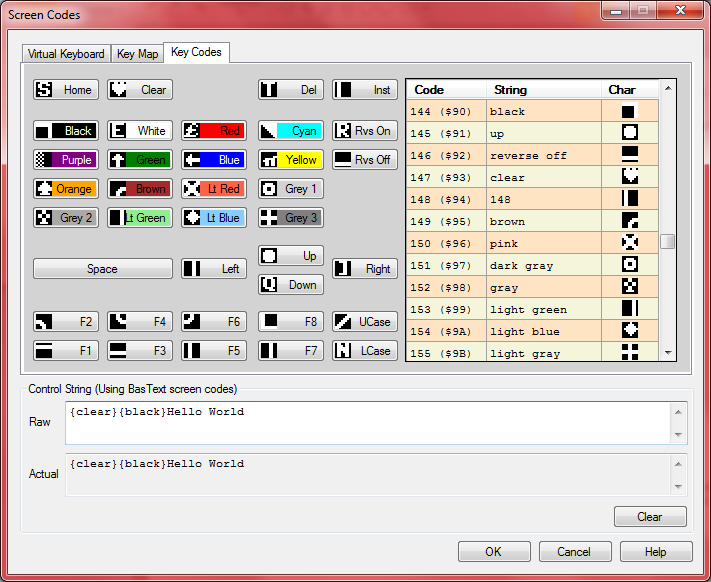The width and height of the screenshot is (711, 582).
Task: Choose the Grey 3 color code button
Action: click(291, 218)
